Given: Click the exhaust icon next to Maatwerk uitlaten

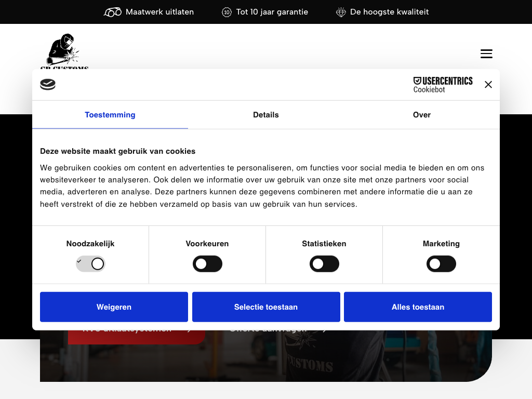Looking at the screenshot, I should (x=113, y=12).
